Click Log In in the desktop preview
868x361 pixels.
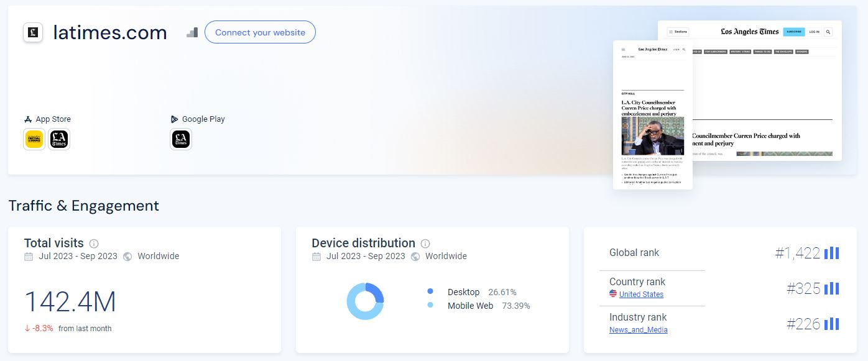click(x=815, y=32)
